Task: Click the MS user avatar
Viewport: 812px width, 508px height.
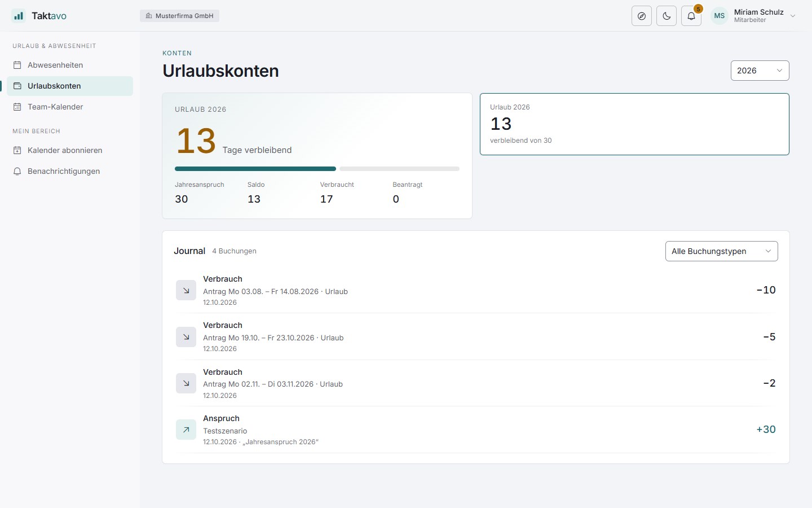Action: pyautogui.click(x=720, y=16)
